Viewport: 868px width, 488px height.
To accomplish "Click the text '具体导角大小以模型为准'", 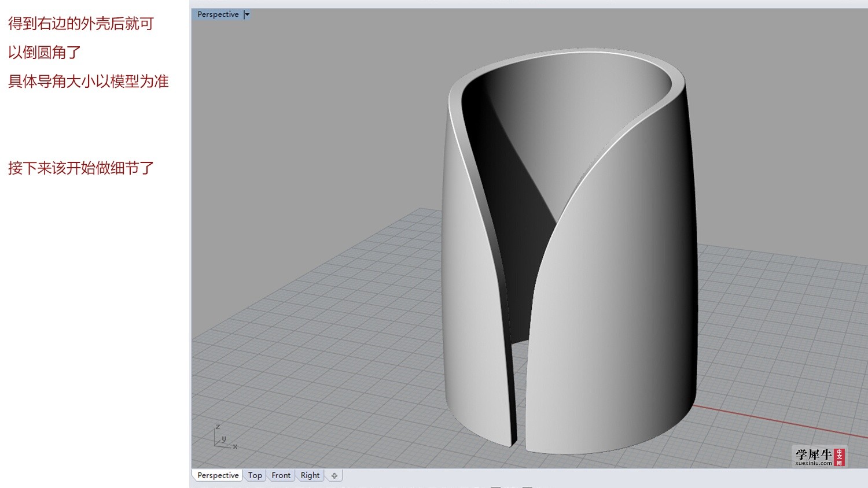I will (x=89, y=82).
